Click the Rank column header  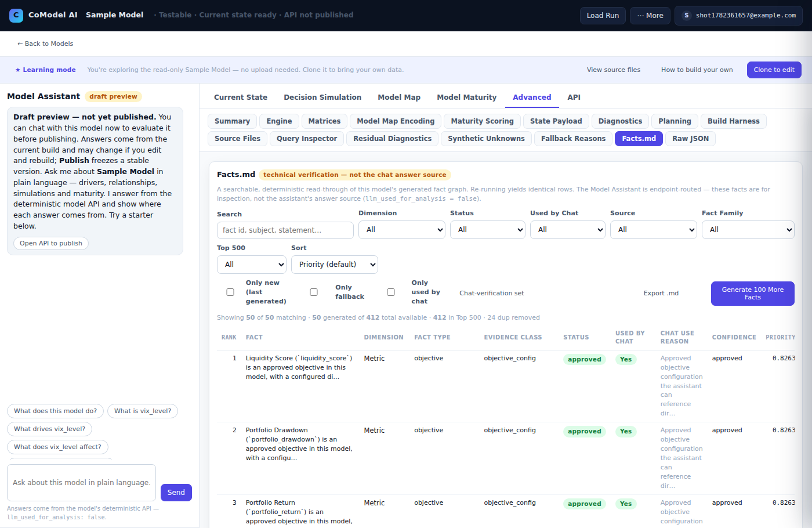tap(229, 338)
